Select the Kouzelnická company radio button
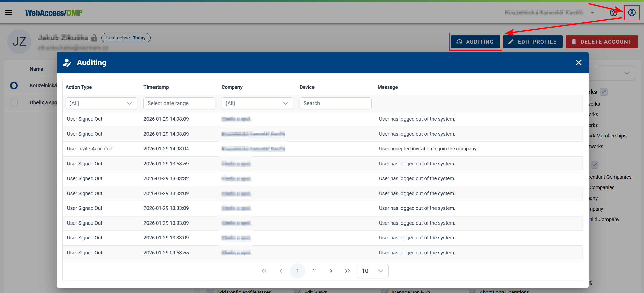644x293 pixels. click(x=14, y=85)
